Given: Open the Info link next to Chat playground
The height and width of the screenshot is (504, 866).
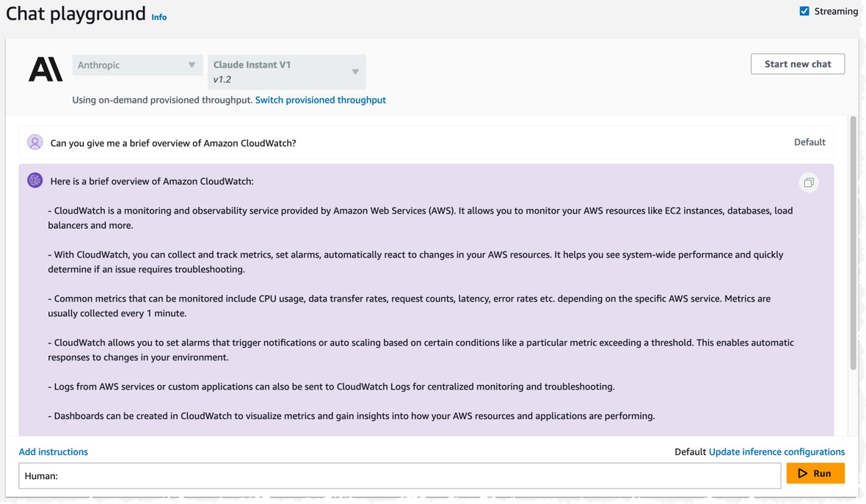Looking at the screenshot, I should click(159, 17).
